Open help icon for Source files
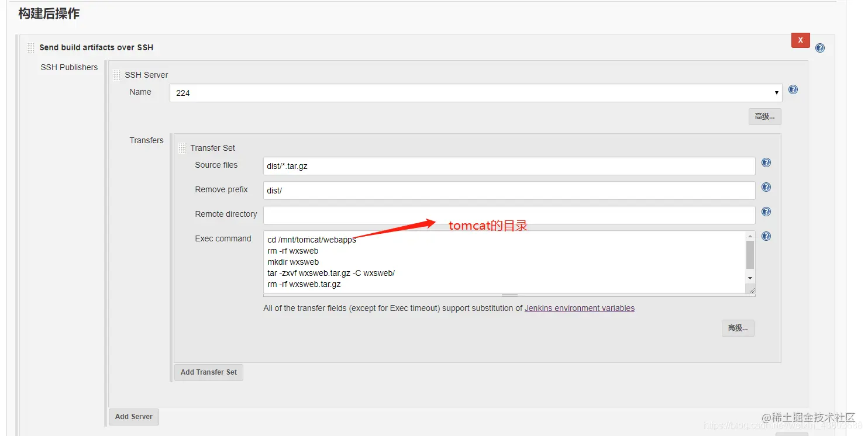This screenshot has width=868, height=436. (766, 162)
